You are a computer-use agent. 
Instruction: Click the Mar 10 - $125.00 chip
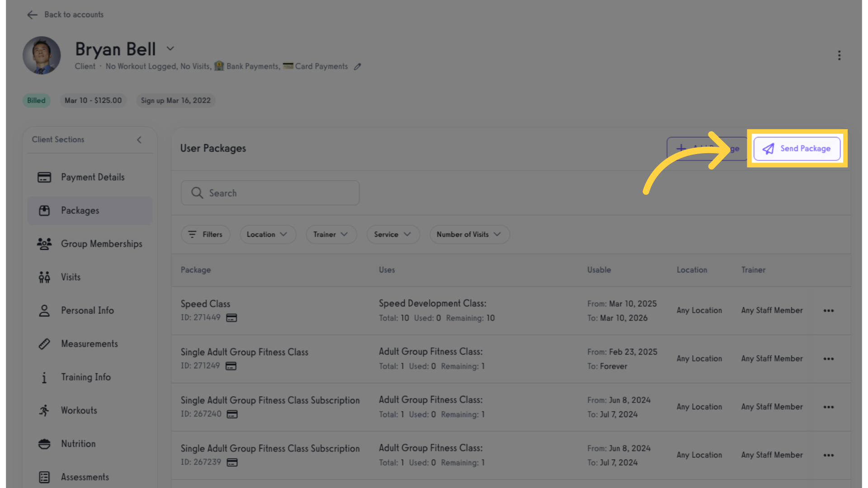[93, 100]
